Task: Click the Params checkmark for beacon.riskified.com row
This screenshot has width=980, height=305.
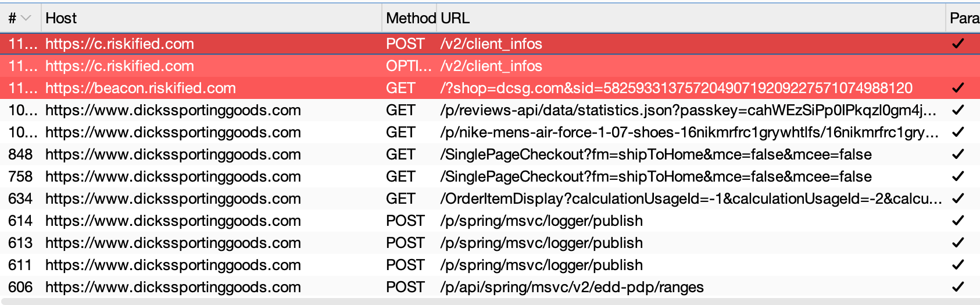Action: click(958, 88)
